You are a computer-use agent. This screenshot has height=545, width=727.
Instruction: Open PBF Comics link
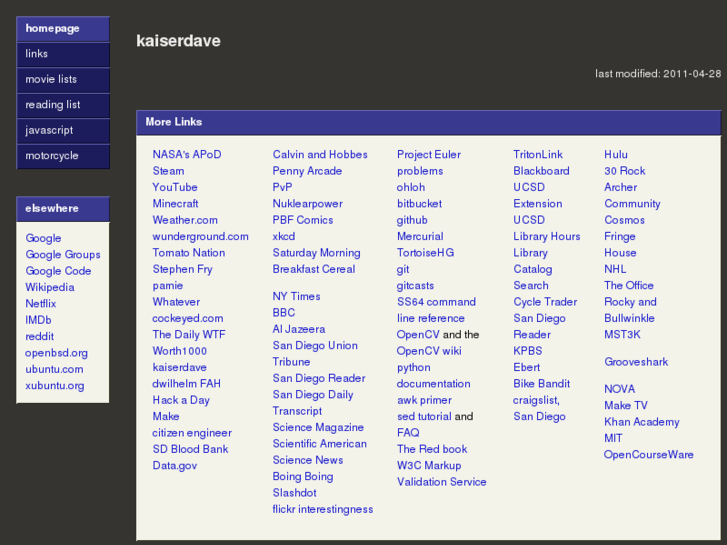point(303,220)
